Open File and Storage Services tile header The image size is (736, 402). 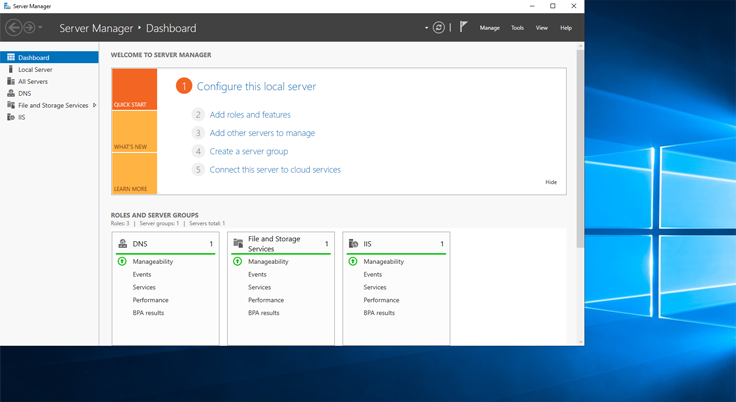pyautogui.click(x=281, y=244)
